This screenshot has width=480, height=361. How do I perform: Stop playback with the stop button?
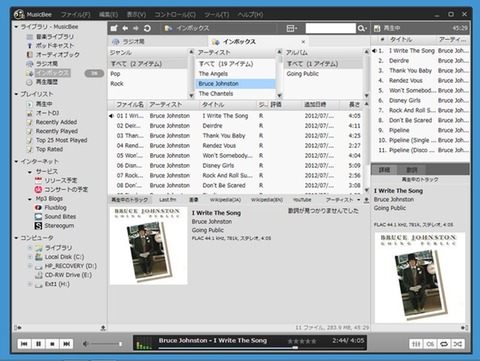click(x=52, y=344)
